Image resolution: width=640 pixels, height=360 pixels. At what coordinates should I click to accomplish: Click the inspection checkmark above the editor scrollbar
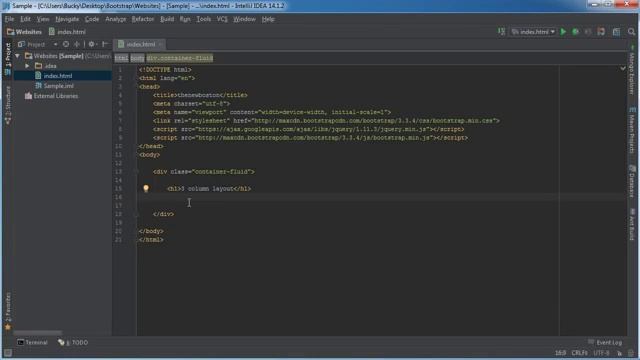coord(623,69)
